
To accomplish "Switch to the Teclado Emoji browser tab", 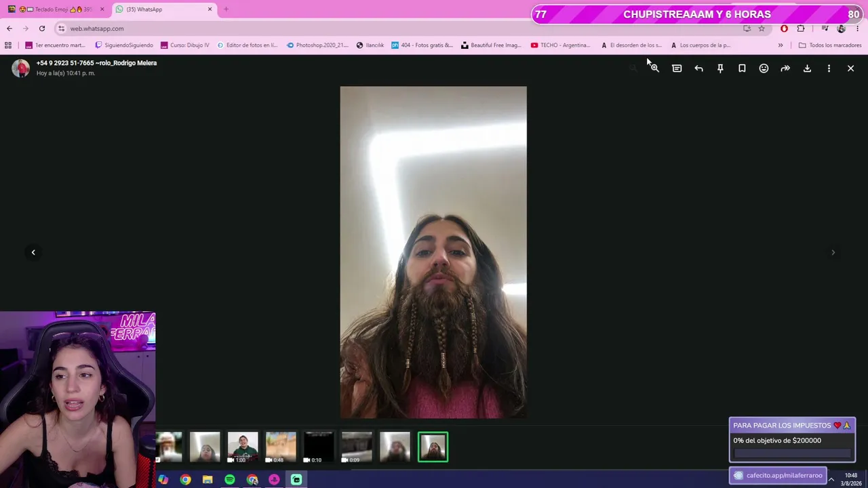I will (54, 9).
